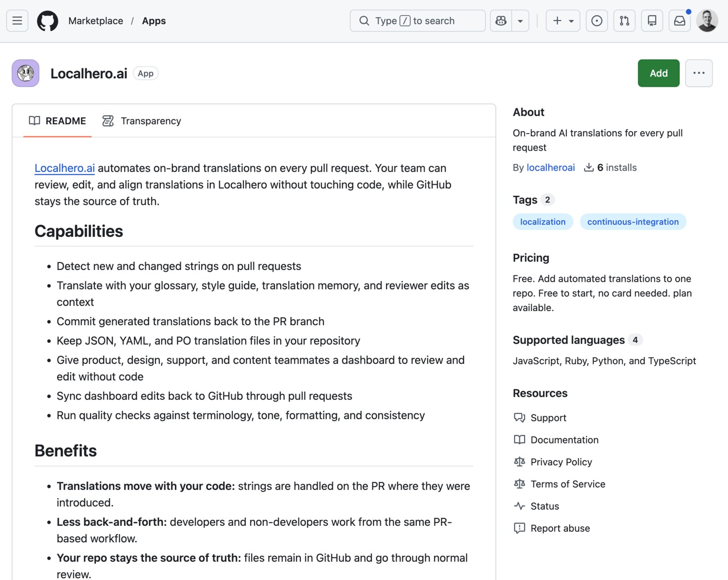Screen dimensions: 728x580
Task: Select the continuous-integration tag
Action: point(633,222)
